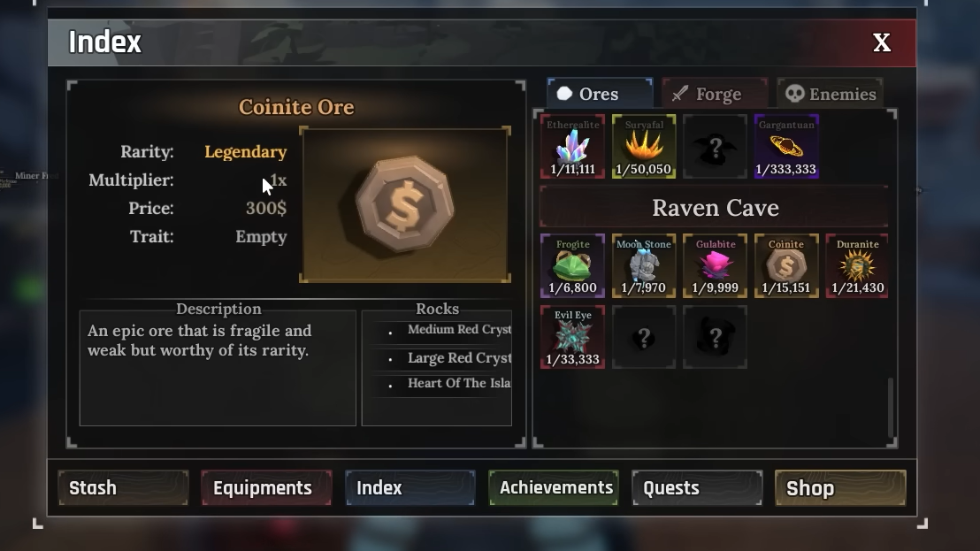Screen dimensions: 980x551
Task: Select the Frogite ore tile
Action: click(x=572, y=265)
